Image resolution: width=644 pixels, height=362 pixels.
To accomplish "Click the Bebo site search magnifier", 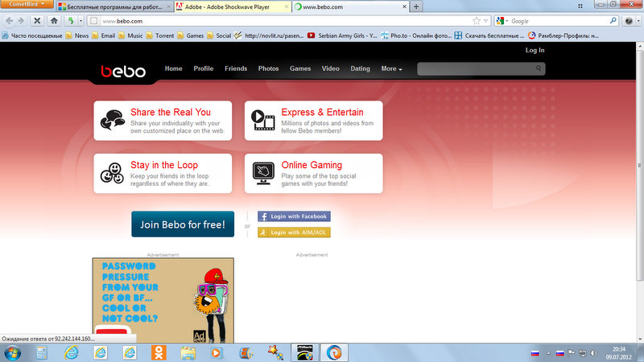I will 538,68.
